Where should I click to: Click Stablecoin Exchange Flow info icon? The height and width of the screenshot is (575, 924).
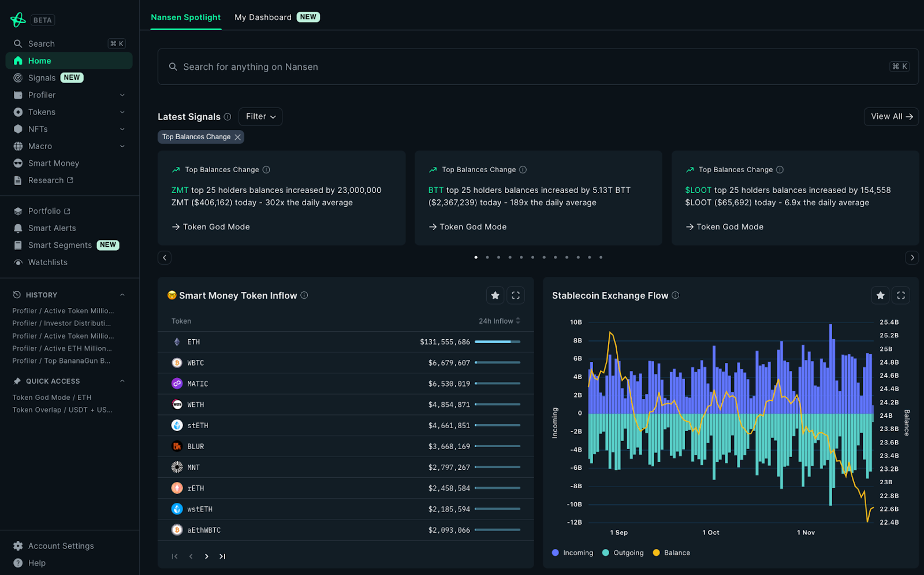[675, 295]
